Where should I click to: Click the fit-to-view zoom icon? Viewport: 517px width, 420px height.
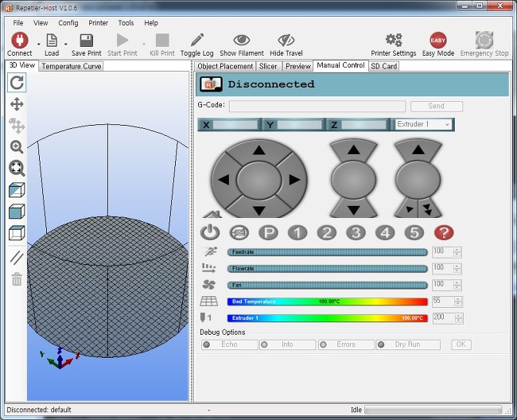pyautogui.click(x=17, y=168)
